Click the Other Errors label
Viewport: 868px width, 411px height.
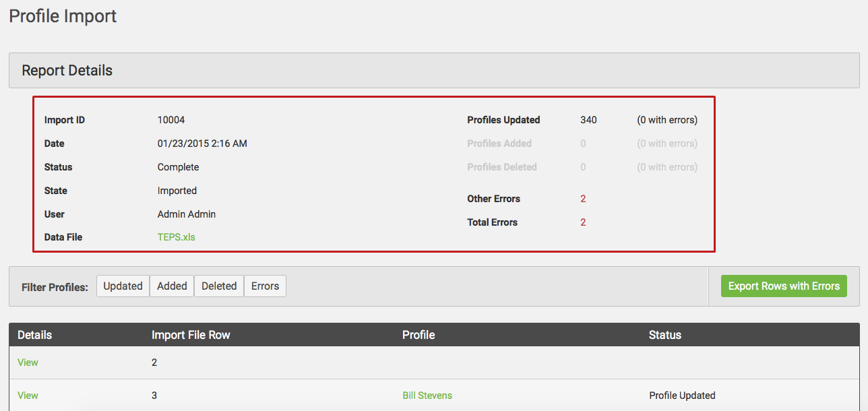pos(494,199)
